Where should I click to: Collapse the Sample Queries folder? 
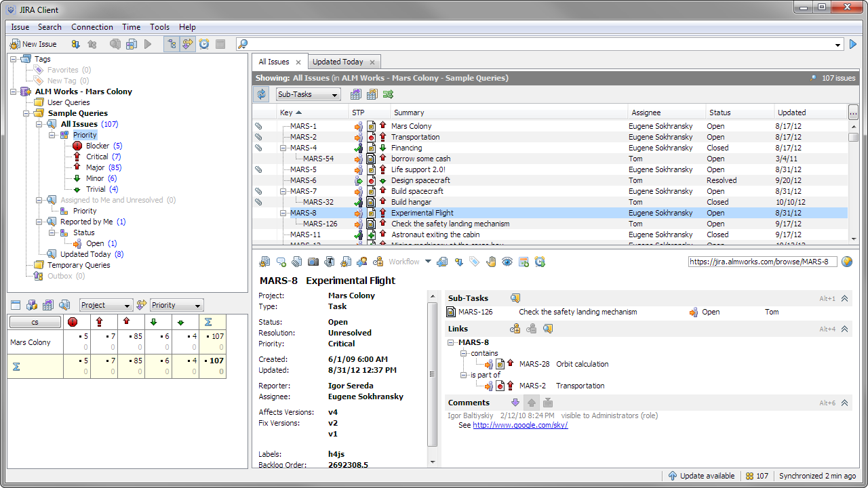point(26,113)
